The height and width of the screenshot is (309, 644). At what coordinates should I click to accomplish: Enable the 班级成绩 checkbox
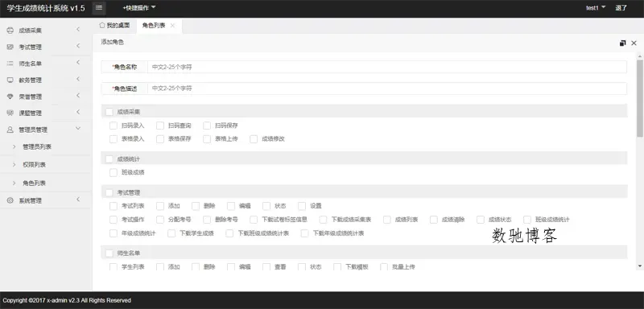(114, 173)
